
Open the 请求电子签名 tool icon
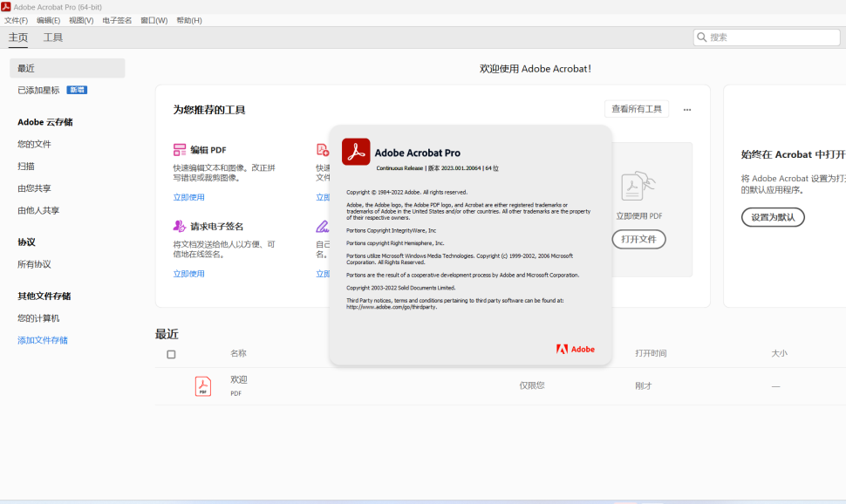[179, 226]
